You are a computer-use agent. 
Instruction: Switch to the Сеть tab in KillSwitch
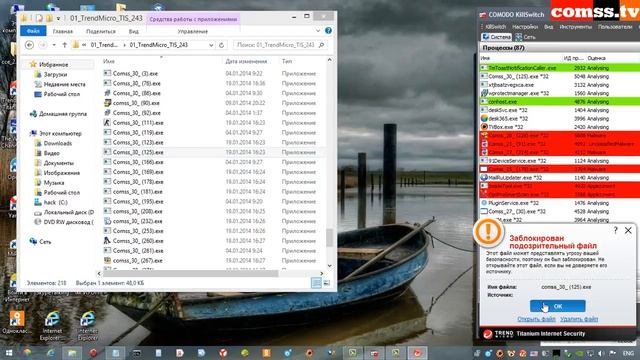coord(526,37)
